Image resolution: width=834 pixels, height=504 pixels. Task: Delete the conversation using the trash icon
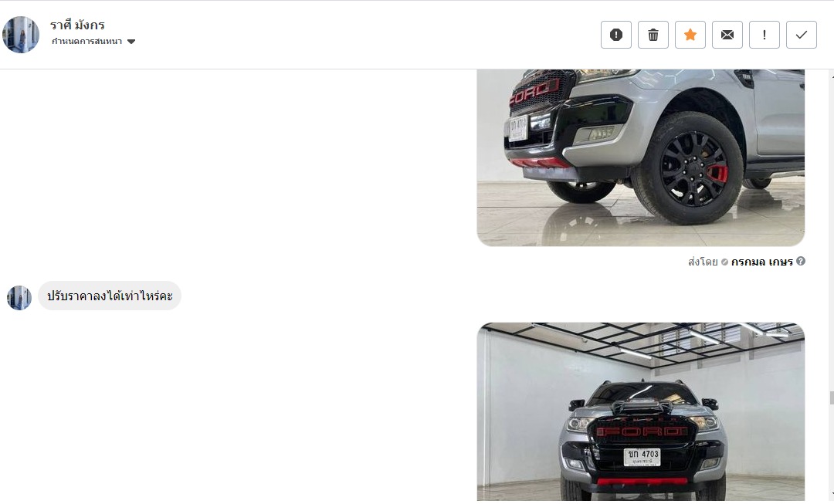(653, 35)
